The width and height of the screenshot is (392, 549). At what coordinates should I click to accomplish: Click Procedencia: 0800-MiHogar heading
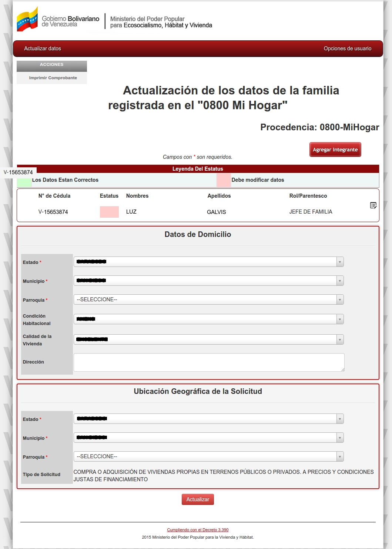[319, 127]
